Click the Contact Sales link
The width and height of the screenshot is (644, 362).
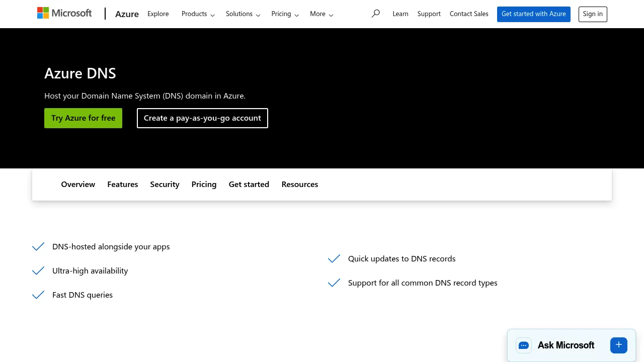pos(469,14)
